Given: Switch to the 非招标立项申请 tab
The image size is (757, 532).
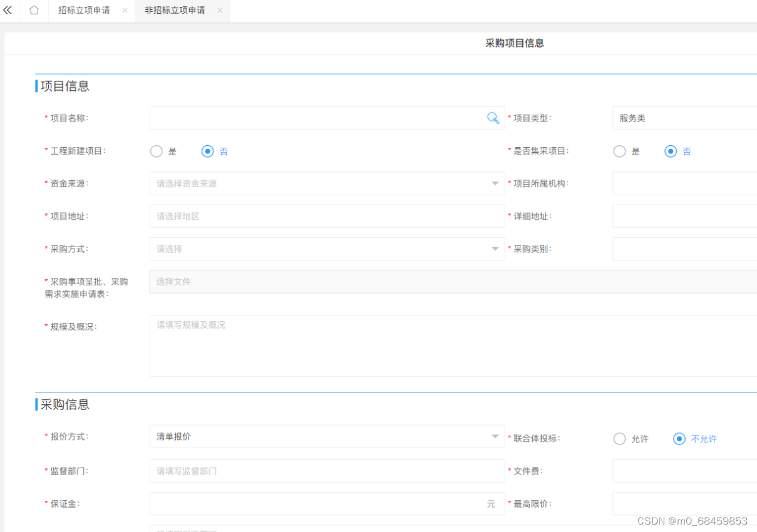Looking at the screenshot, I should click(177, 11).
